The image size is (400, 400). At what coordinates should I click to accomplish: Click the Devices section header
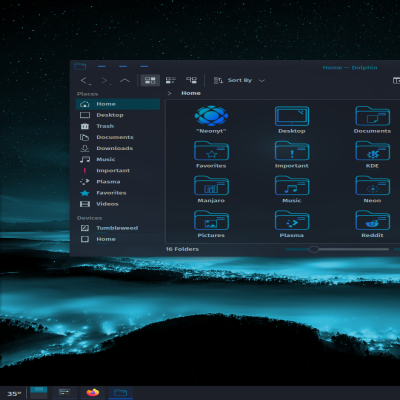(89, 218)
